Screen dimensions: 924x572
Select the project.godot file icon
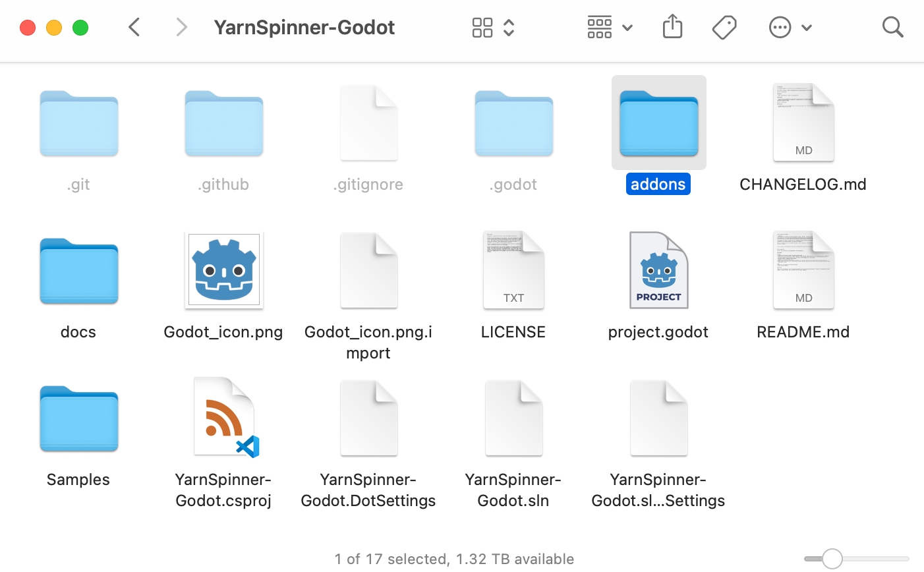coord(658,270)
